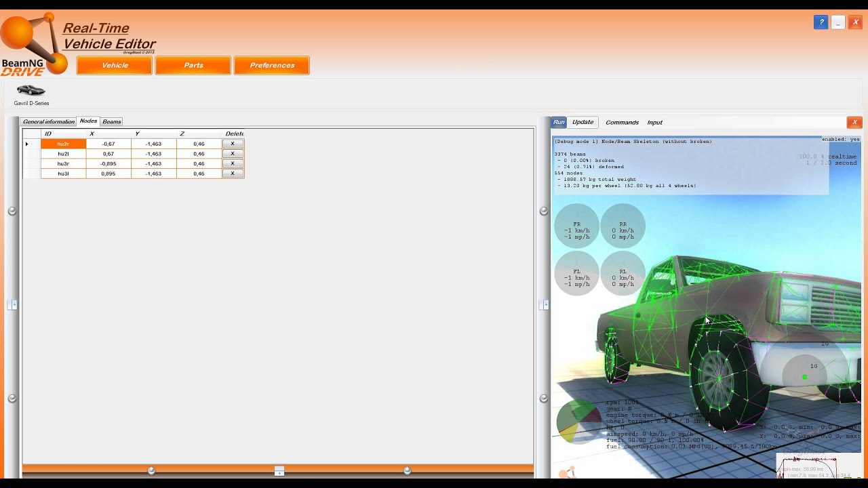868x488 pixels.
Task: Click Y value -1,463 in hu3l row
Action: [154, 174]
